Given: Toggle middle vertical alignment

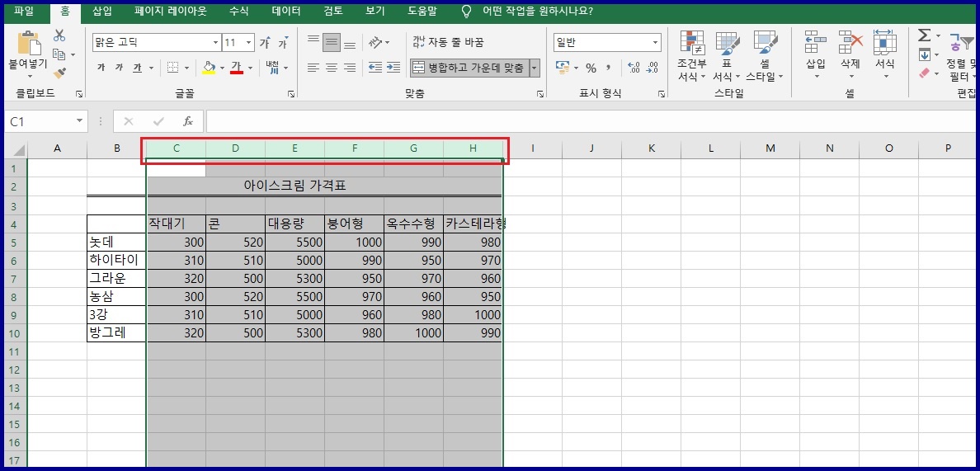Looking at the screenshot, I should click(332, 42).
